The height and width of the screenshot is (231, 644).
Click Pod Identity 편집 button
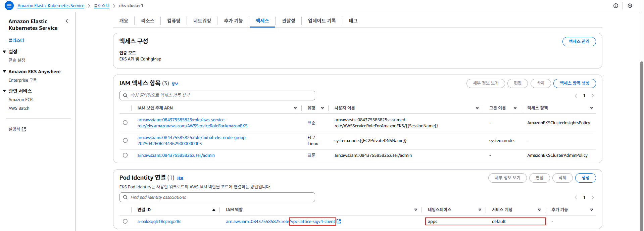click(539, 178)
